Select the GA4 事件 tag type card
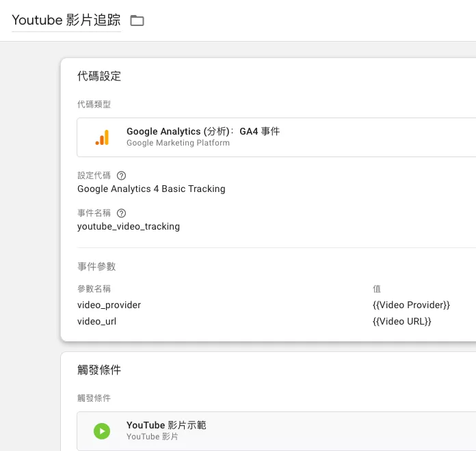This screenshot has width=476, height=451. [276, 137]
